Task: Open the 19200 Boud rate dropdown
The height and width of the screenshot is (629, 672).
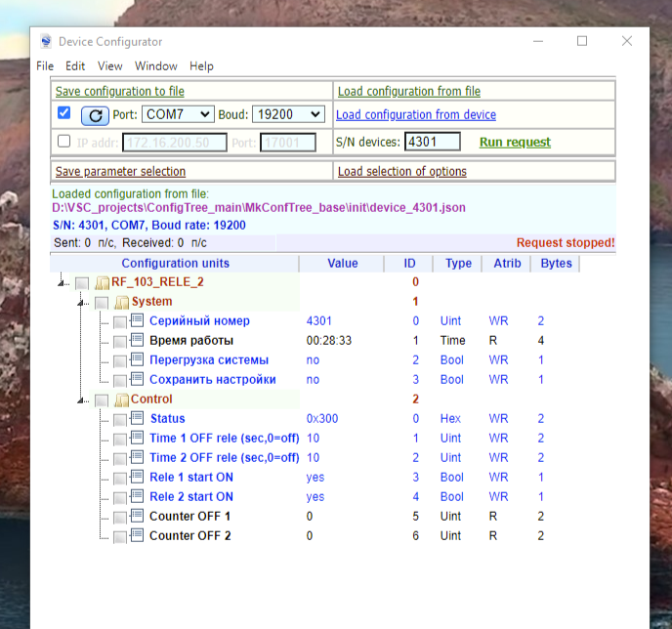Action: (x=288, y=114)
